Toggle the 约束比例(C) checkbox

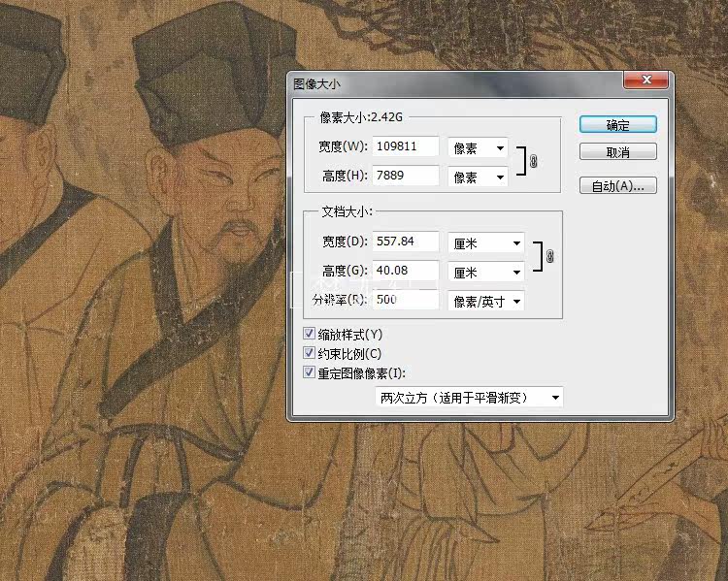[309, 353]
